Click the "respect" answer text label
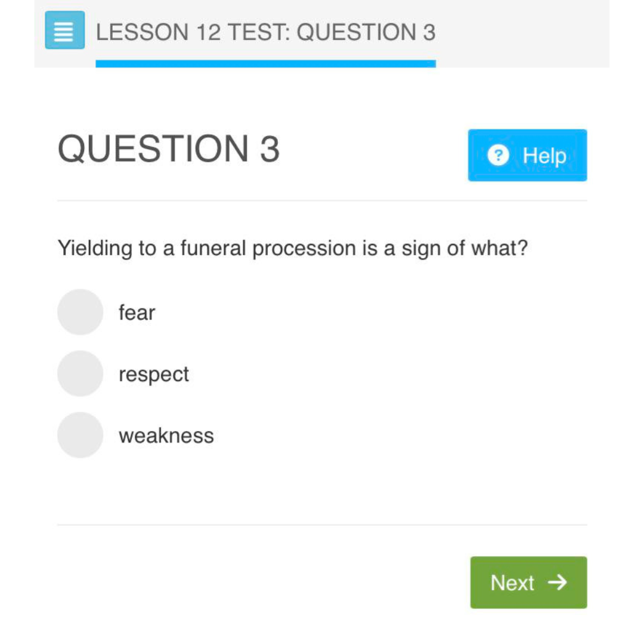Screen dimensions: 644x644 [154, 374]
